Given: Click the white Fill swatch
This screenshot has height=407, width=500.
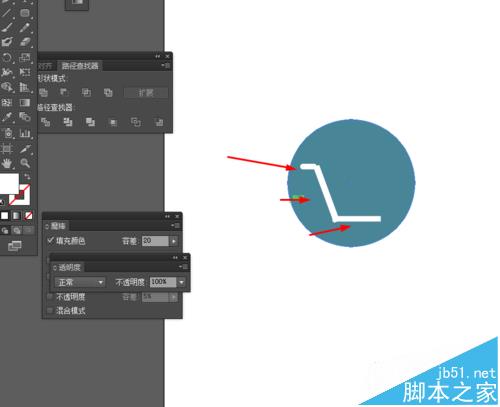Looking at the screenshot, I should click(x=8, y=184).
